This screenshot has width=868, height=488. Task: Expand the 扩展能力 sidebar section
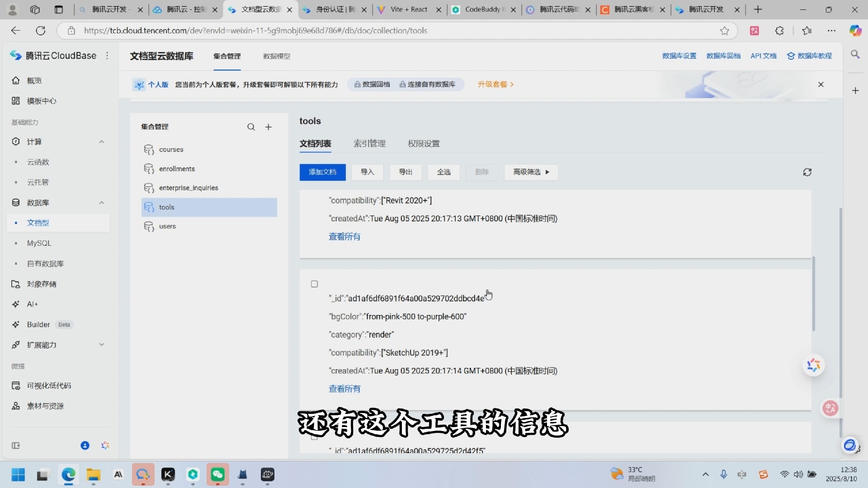(x=102, y=345)
